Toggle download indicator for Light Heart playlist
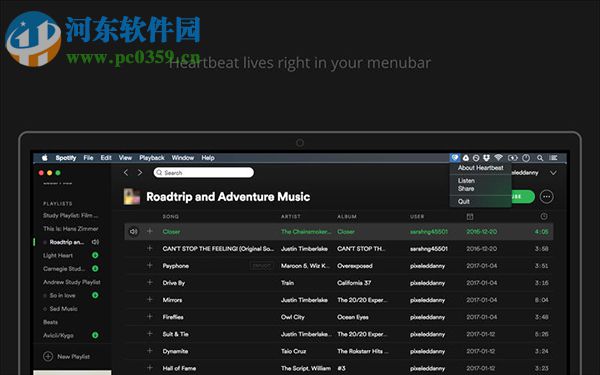This screenshot has width=600, height=375. point(95,255)
